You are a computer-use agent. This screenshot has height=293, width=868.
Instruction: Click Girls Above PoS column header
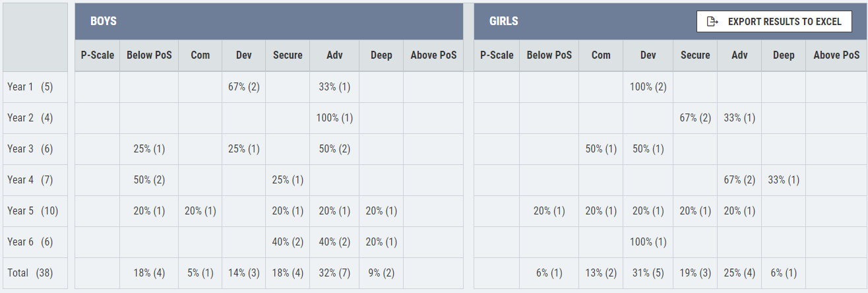pos(836,55)
